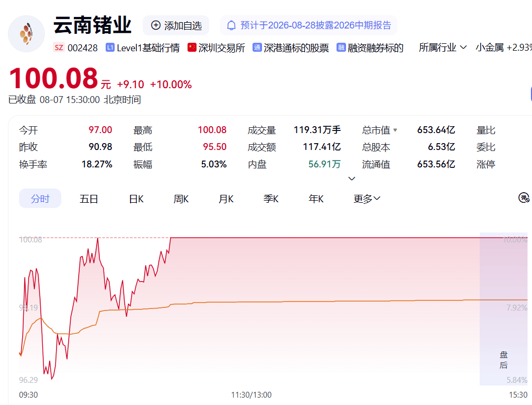Click the 通 badge icon
The width and height of the screenshot is (532, 405).
257,48
